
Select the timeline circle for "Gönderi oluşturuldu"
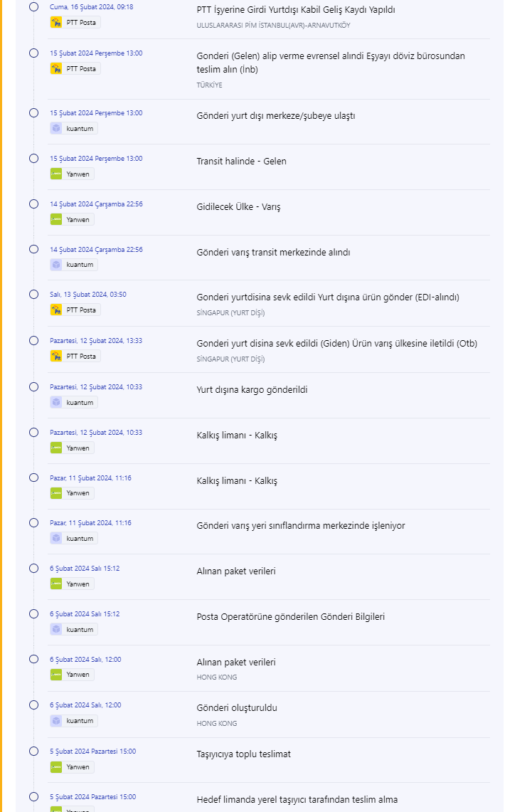(x=33, y=705)
